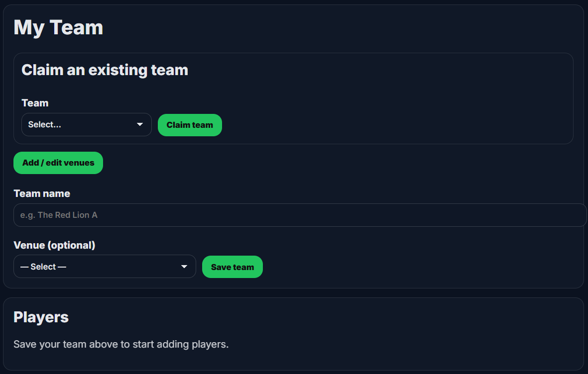Click the "Players" section heading
The width and height of the screenshot is (588, 374).
pos(41,317)
